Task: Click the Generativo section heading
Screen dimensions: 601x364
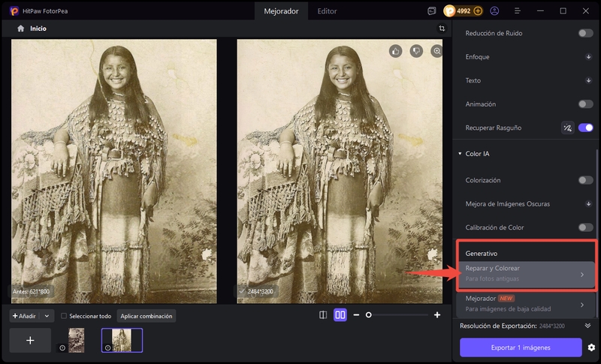Action: [482, 254]
